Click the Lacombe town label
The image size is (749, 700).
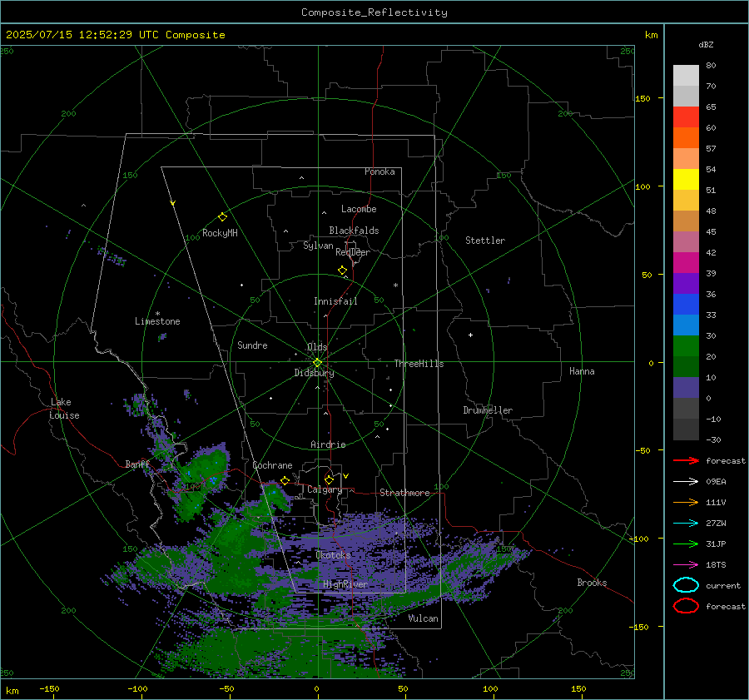(x=359, y=209)
